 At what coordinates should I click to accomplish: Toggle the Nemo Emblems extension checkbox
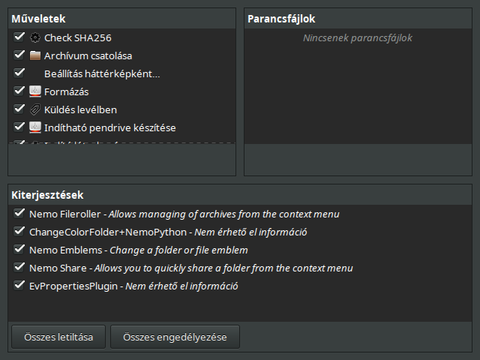pyautogui.click(x=19, y=249)
